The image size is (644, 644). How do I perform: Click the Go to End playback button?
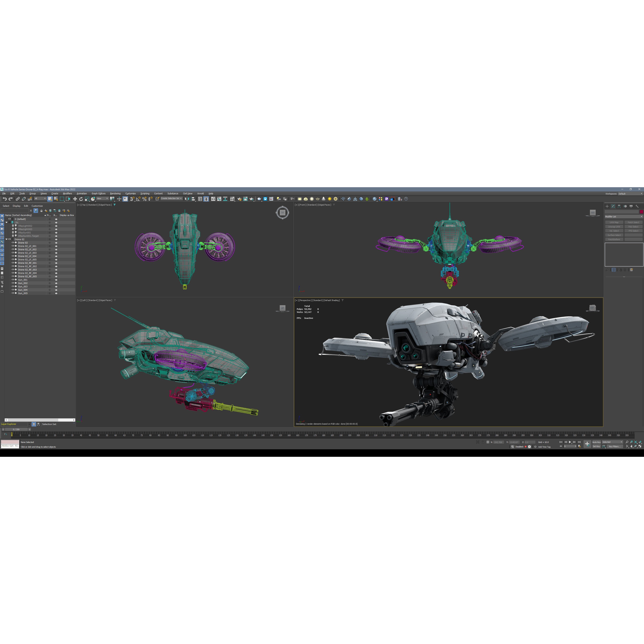pyautogui.click(x=579, y=442)
